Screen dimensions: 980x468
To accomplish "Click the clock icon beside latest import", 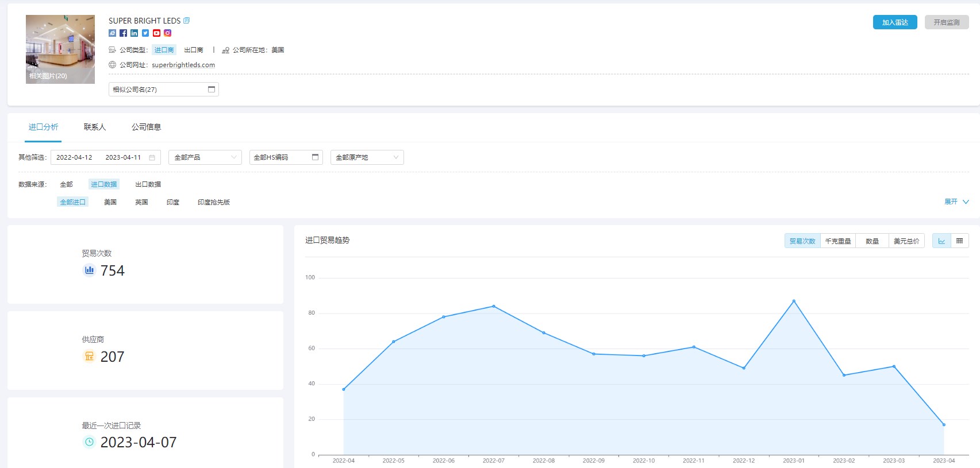I will click(x=89, y=442).
